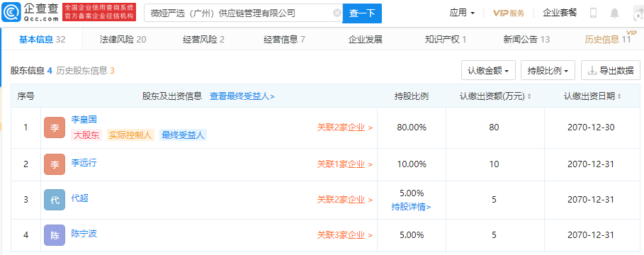Click the 序号 column header

point(26,96)
